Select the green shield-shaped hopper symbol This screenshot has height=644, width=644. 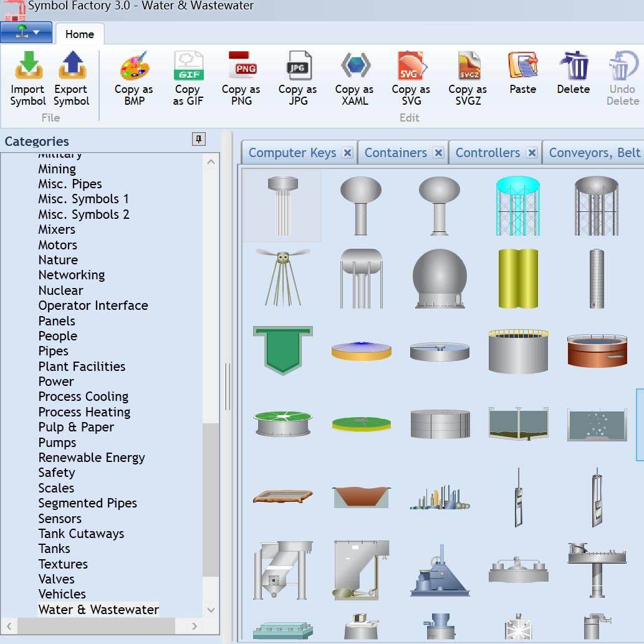point(283,350)
